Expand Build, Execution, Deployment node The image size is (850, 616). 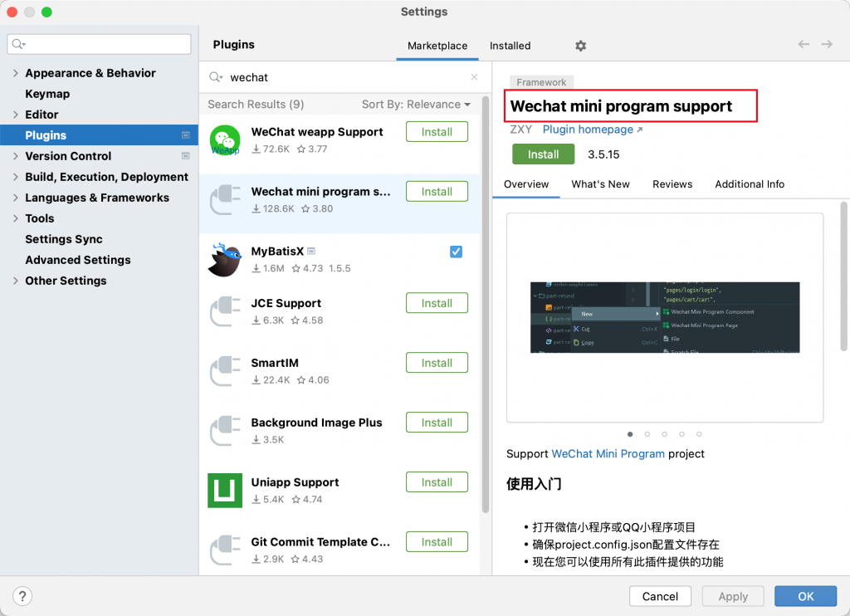15,177
